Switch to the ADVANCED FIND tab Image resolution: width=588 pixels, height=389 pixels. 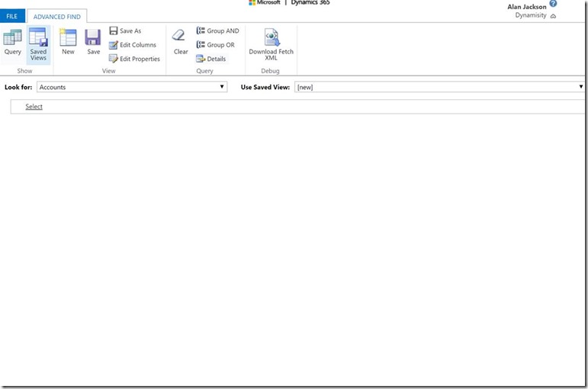point(56,16)
